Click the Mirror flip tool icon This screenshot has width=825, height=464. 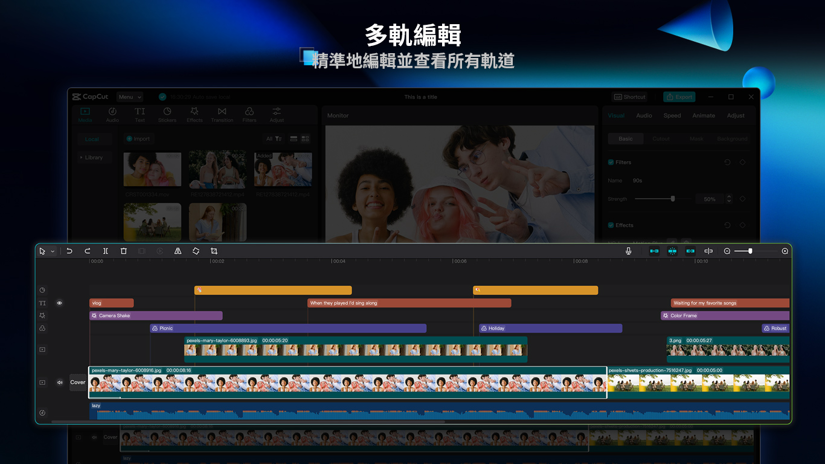pos(178,251)
